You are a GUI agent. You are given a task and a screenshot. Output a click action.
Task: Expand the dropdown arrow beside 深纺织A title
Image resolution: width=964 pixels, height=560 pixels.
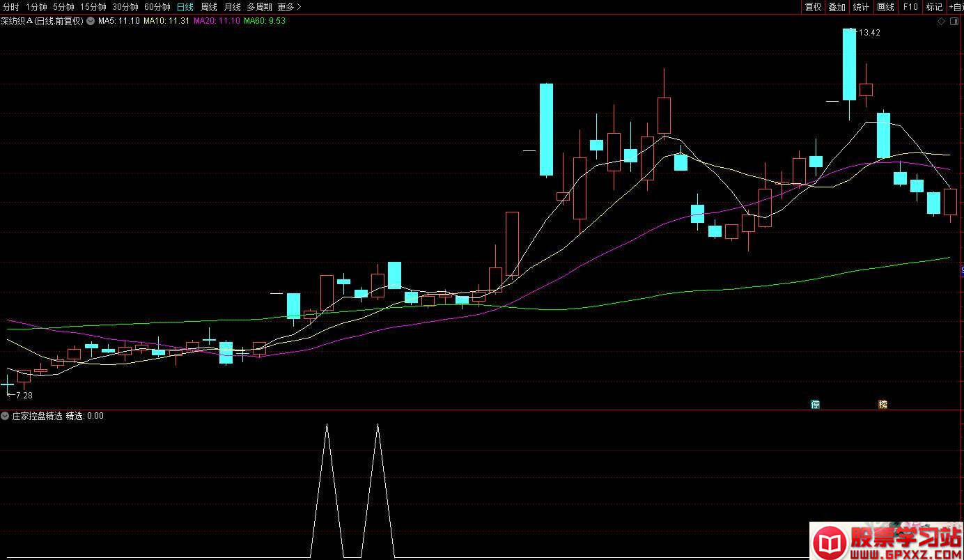[91, 21]
